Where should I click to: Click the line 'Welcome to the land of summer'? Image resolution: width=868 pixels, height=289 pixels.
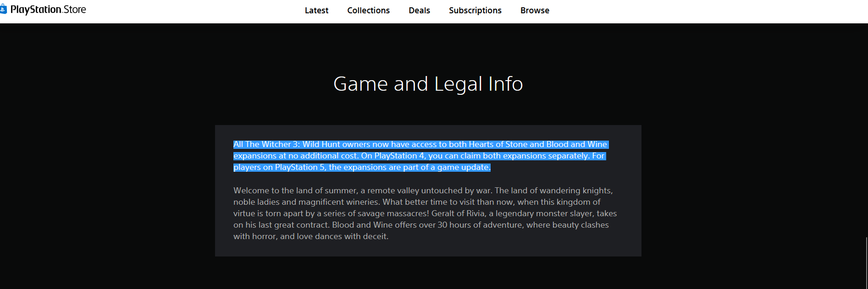click(x=423, y=191)
